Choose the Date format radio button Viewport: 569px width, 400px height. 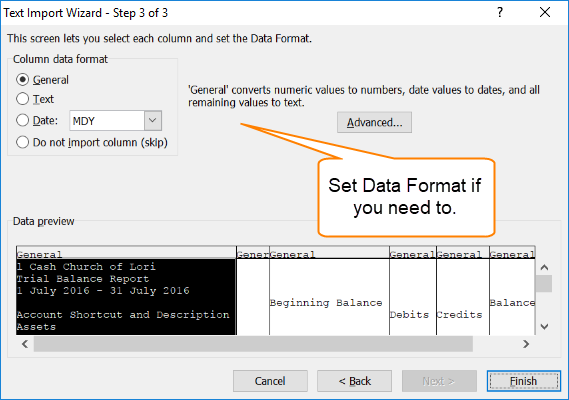pos(22,120)
